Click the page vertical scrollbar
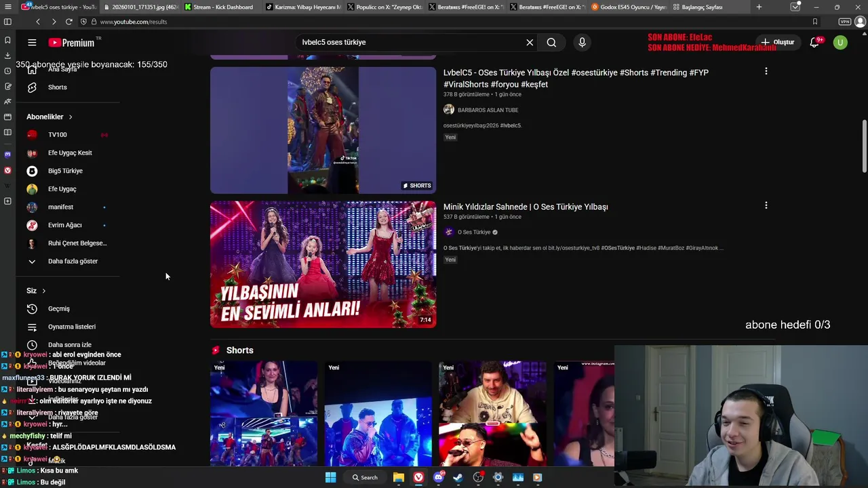Screen dimensions: 868x488 click(864, 146)
